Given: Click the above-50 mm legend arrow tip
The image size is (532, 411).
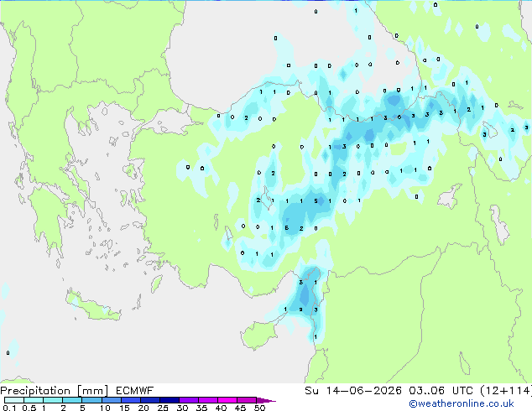Looking at the screenshot, I should [266, 400].
